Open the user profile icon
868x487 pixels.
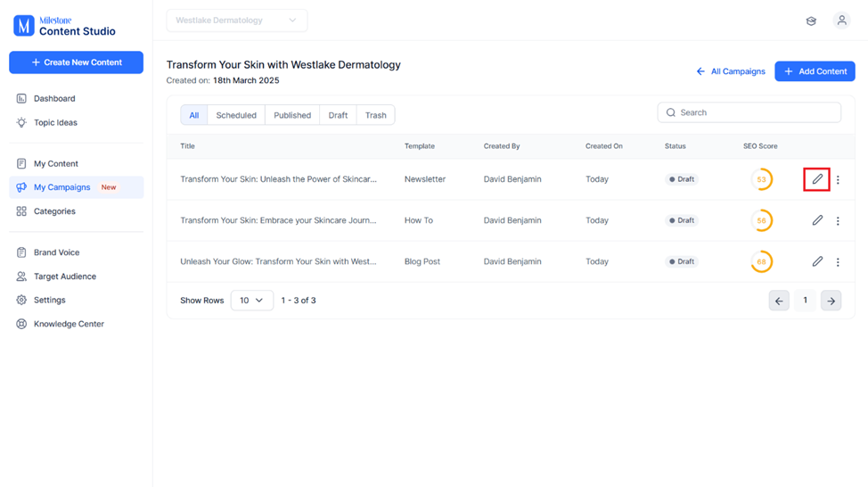(841, 21)
